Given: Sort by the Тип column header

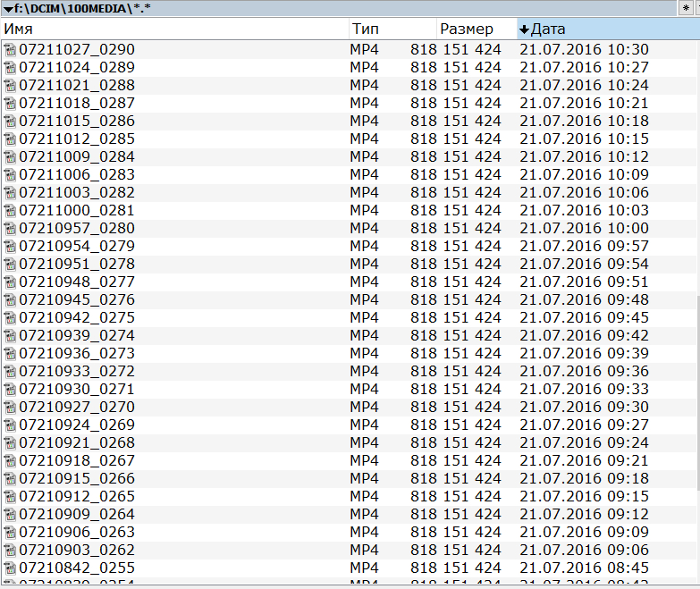Looking at the screenshot, I should pyautogui.click(x=392, y=29).
